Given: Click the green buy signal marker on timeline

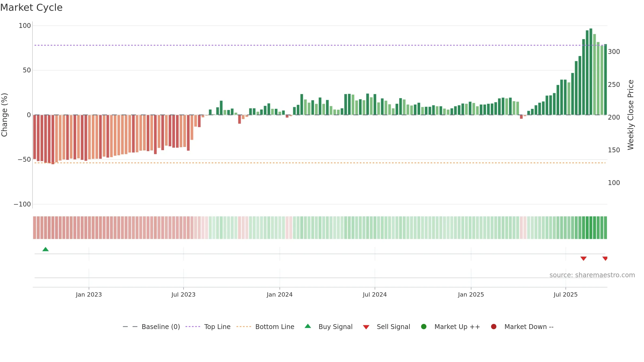Looking at the screenshot, I should tap(46, 249).
